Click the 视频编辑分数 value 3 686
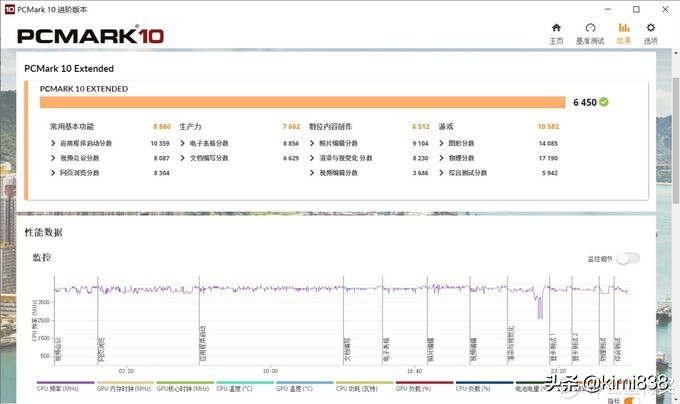The width and height of the screenshot is (680, 404). tap(420, 173)
